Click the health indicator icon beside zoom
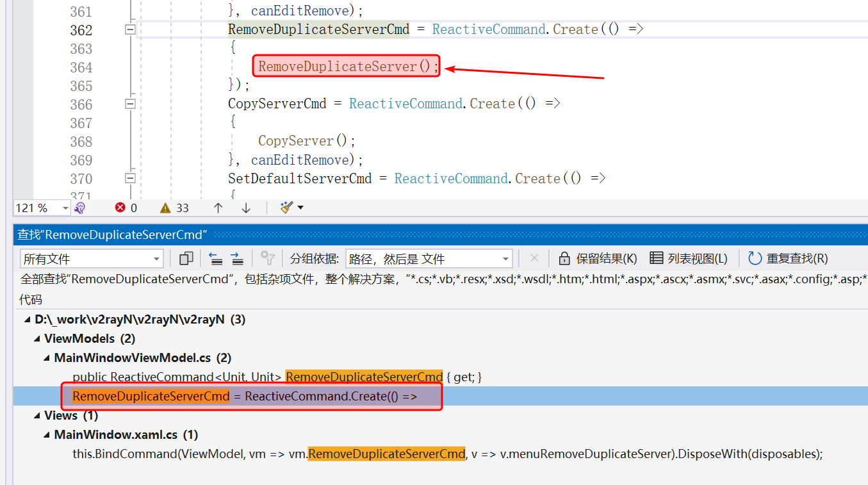This screenshot has height=485, width=868. pos(80,208)
